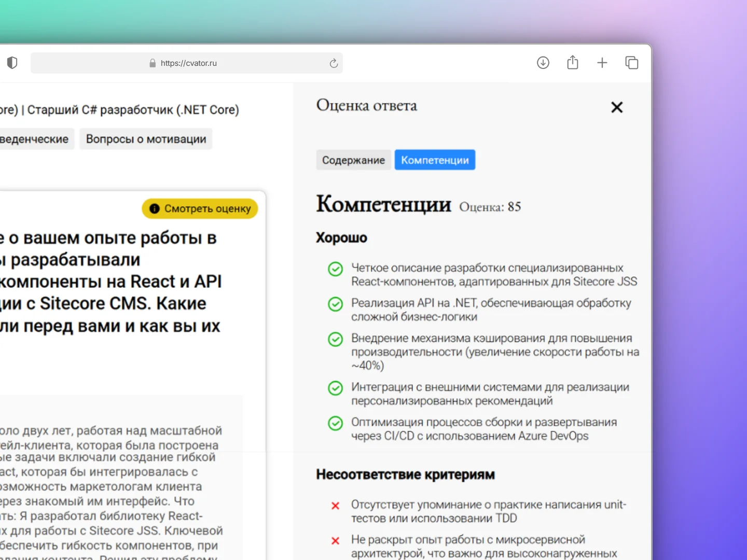The width and height of the screenshot is (747, 560).
Task: Click red cross beside Отсутствует упоминание
Action: coord(336,506)
